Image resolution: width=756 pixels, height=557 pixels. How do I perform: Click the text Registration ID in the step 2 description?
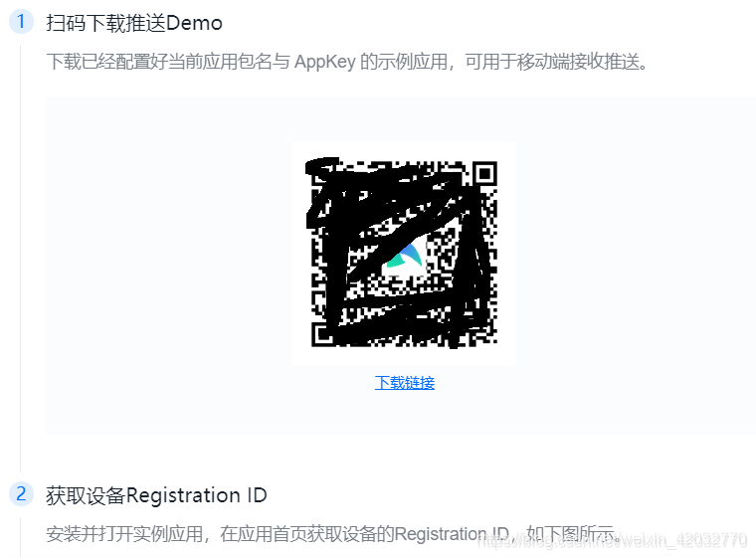tap(452, 534)
